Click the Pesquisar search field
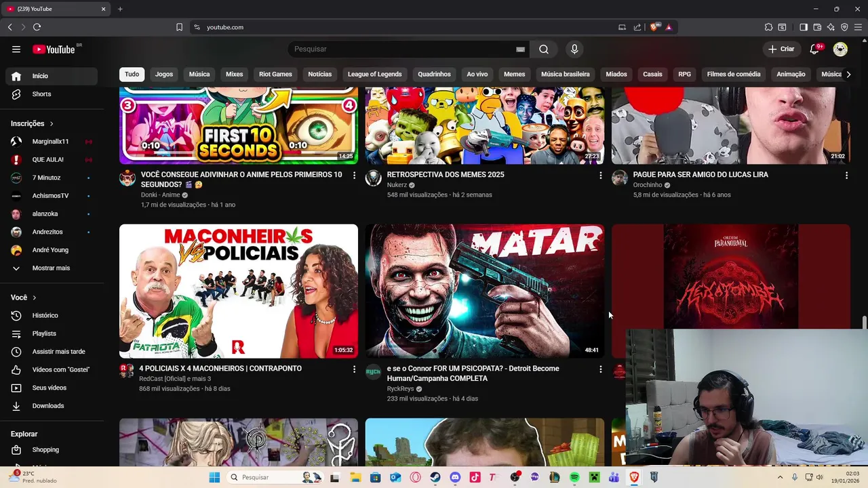 click(x=403, y=49)
